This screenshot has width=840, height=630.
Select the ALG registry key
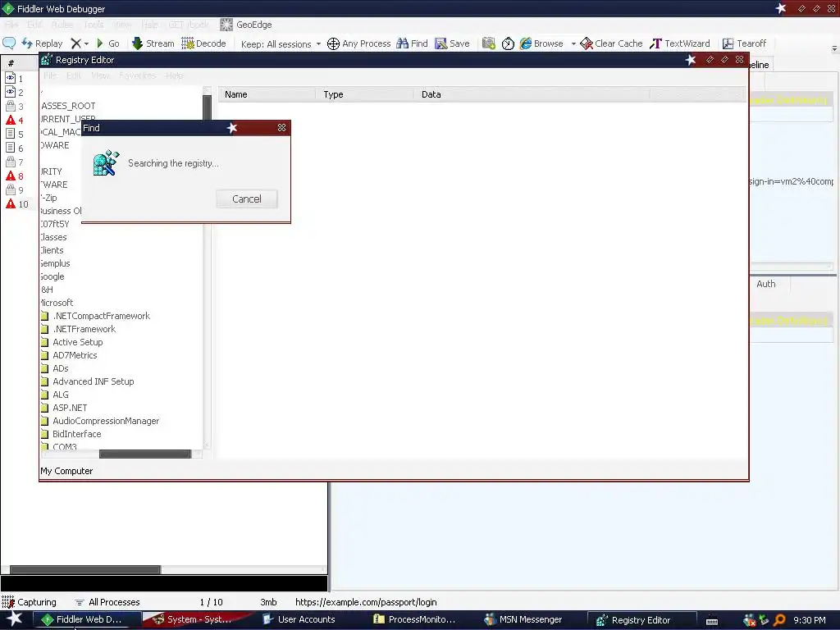point(61,395)
